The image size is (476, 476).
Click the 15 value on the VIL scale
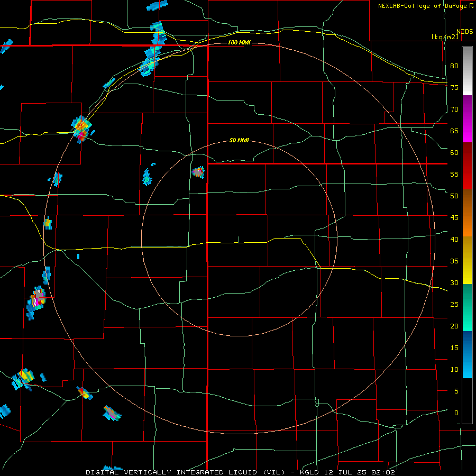(x=454, y=348)
